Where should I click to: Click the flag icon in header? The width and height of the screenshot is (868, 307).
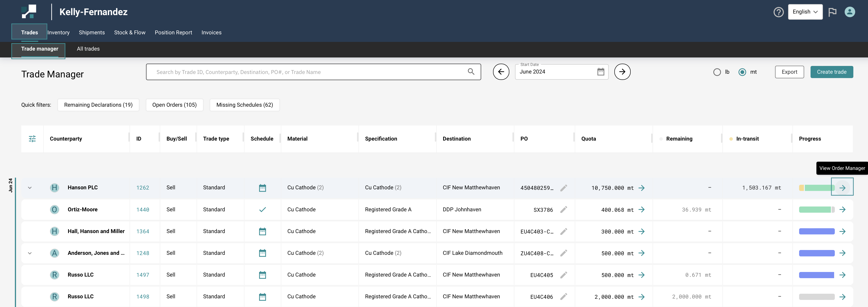coord(832,12)
